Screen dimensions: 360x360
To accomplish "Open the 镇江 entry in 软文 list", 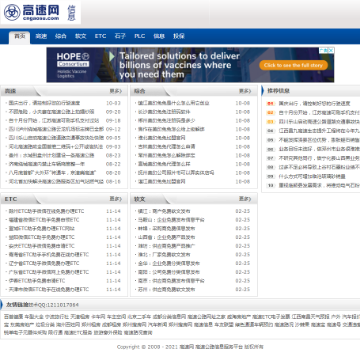I will (x=164, y=211).
